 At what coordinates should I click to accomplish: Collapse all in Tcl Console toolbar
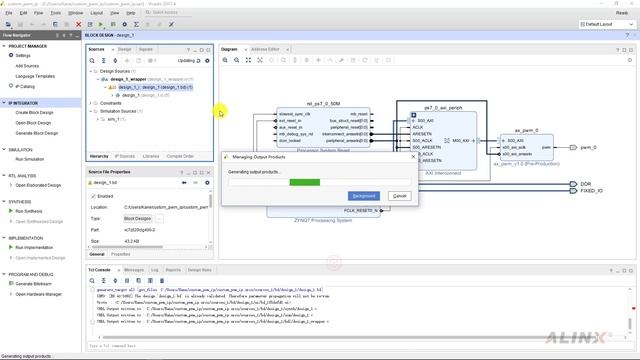pos(104,281)
